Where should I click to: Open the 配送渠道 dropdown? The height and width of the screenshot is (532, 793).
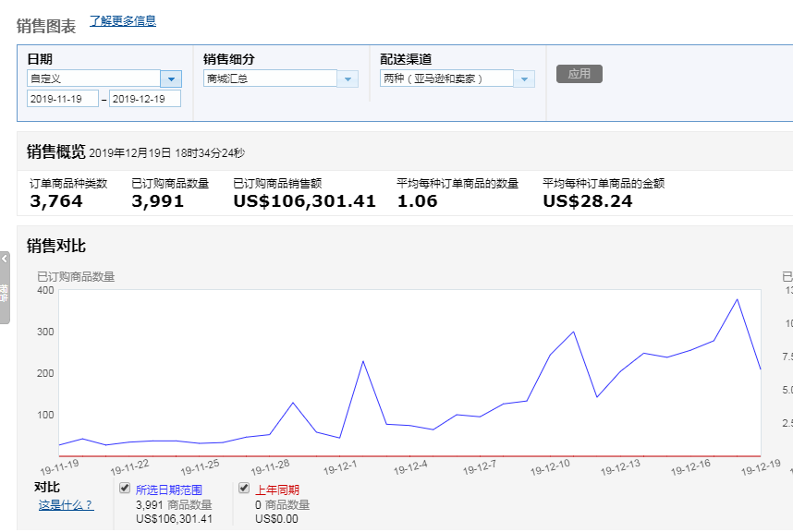coord(524,79)
